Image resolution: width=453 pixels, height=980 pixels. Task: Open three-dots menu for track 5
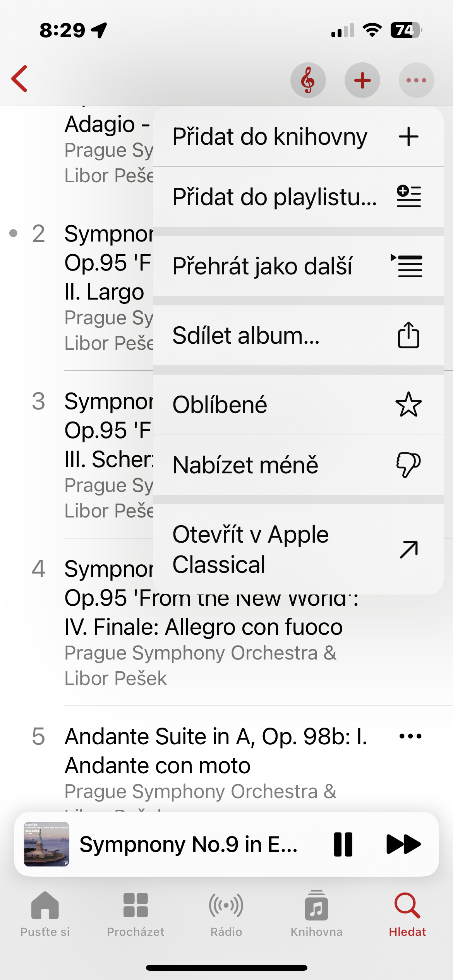[410, 736]
